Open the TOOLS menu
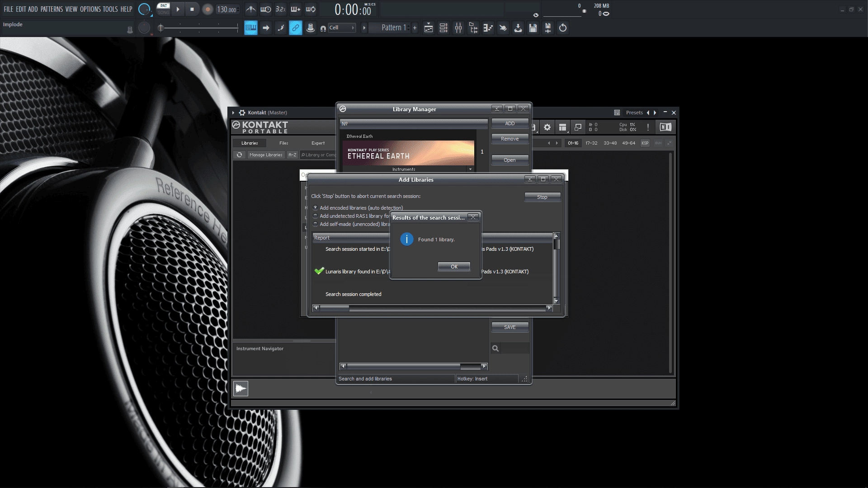Image resolution: width=868 pixels, height=488 pixels. 110,9
